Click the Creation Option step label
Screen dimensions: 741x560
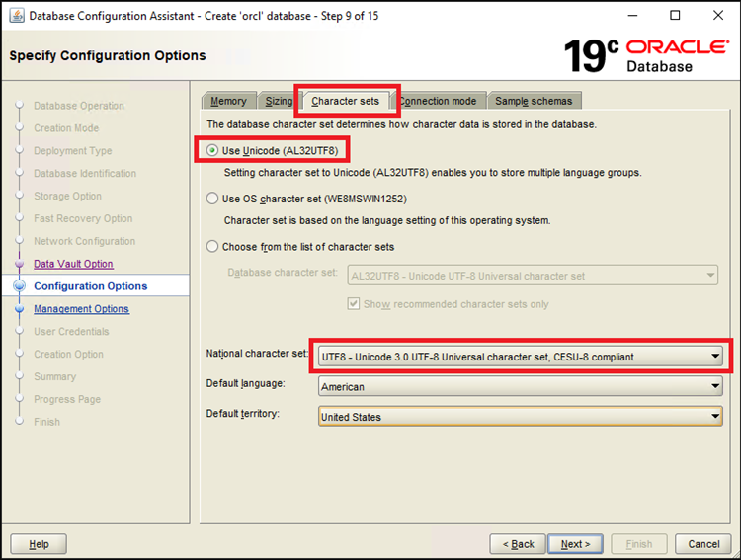click(x=68, y=354)
